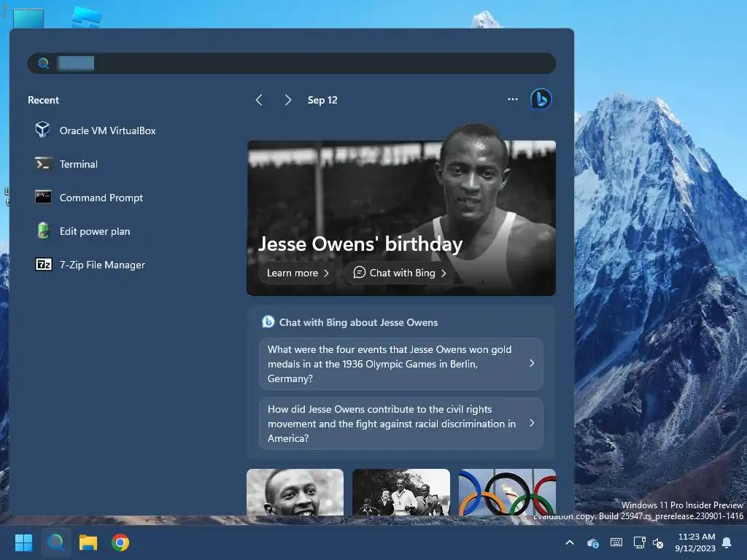The image size is (747, 560).
Task: Click the Bing icon beside Chat with Bing heading
Action: tap(268, 322)
